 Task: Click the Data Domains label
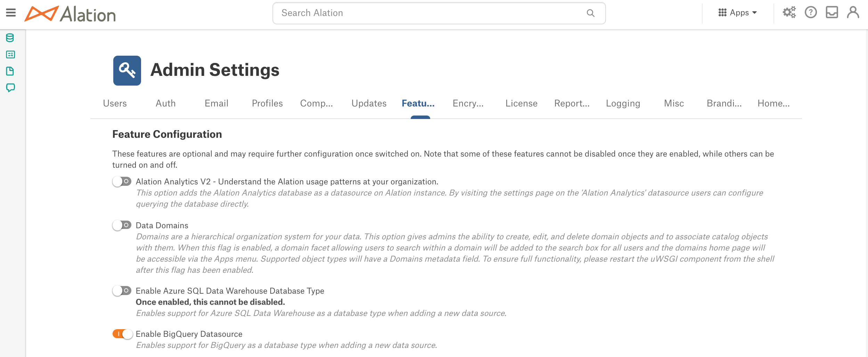click(162, 225)
